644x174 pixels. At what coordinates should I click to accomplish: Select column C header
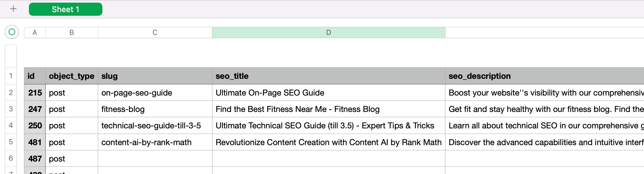pyautogui.click(x=155, y=33)
